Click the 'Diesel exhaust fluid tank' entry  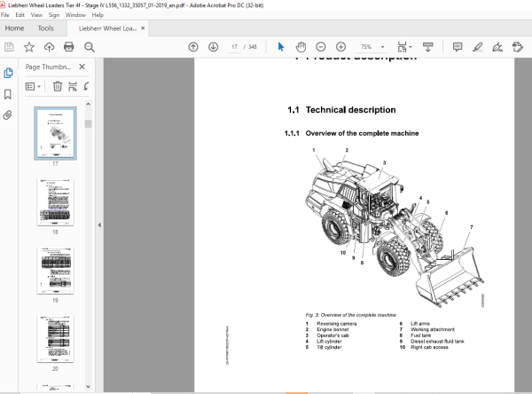pyautogui.click(x=437, y=342)
